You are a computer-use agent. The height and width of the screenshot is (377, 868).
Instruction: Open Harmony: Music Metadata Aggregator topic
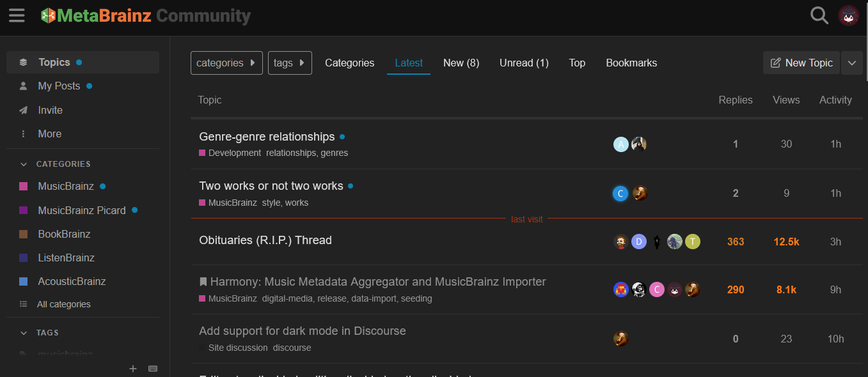[378, 282]
